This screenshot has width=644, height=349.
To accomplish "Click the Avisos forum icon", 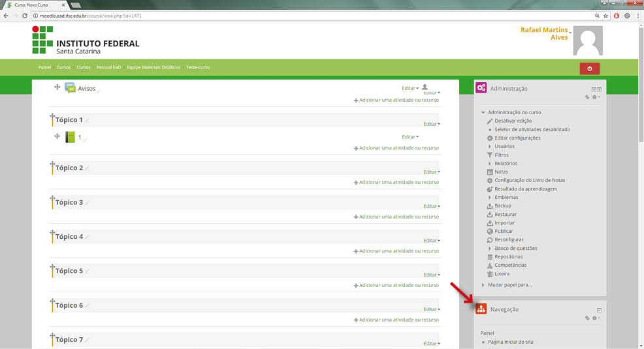I will [70, 88].
